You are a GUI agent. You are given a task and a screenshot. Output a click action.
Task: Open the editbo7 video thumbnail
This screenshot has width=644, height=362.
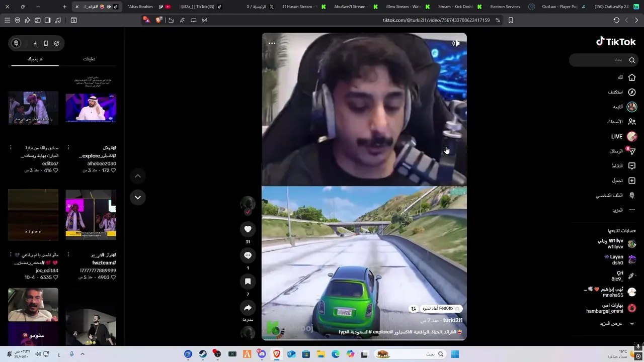[33, 108]
